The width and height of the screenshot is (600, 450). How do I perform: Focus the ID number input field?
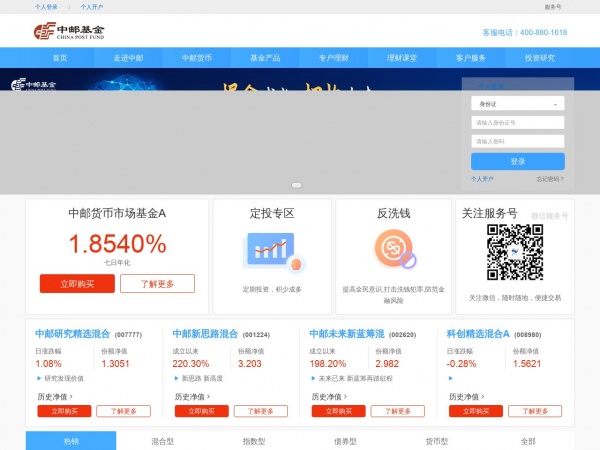point(517,123)
